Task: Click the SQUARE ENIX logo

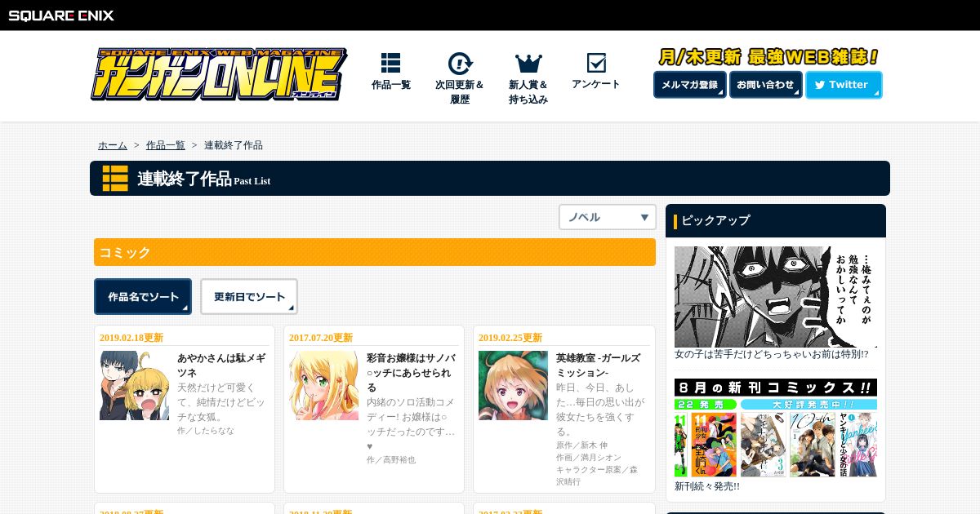Action: coord(61,15)
